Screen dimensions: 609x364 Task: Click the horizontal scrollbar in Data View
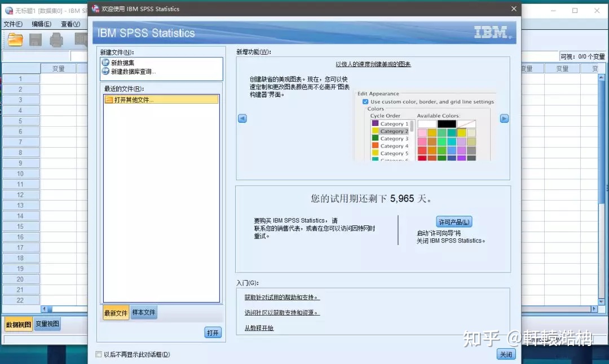[x=56, y=309]
